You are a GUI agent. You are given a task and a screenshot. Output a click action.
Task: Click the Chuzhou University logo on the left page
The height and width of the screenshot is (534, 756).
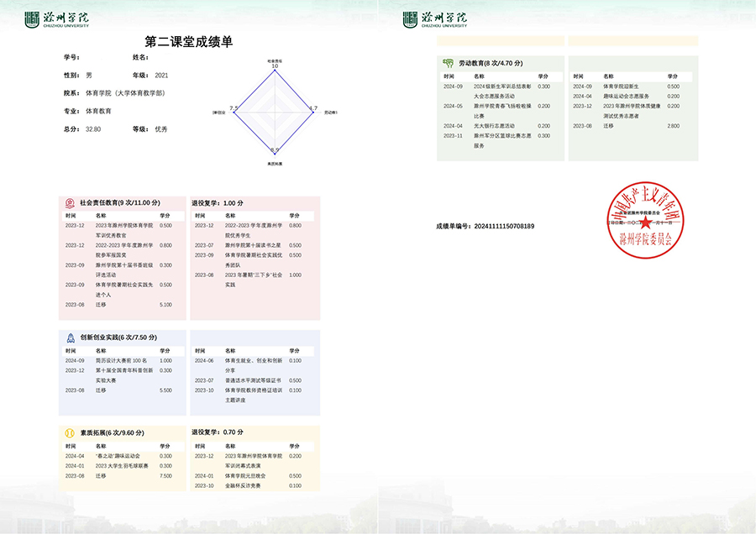[57, 20]
